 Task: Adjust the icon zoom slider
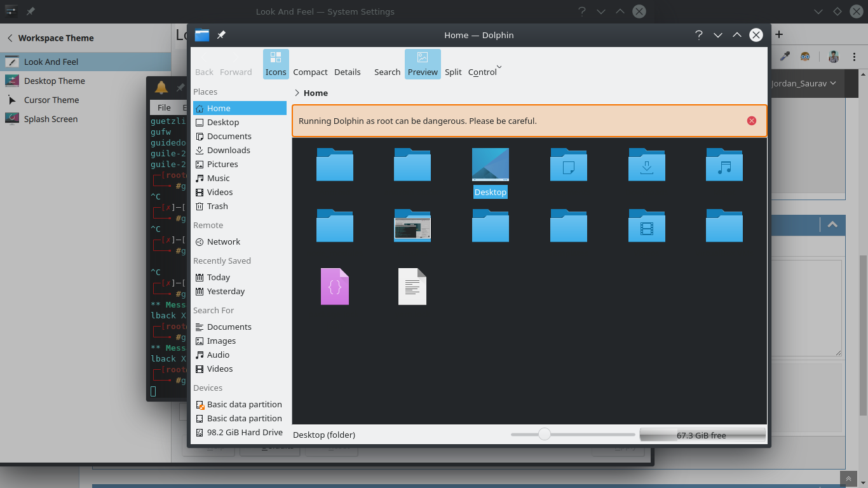click(x=544, y=434)
